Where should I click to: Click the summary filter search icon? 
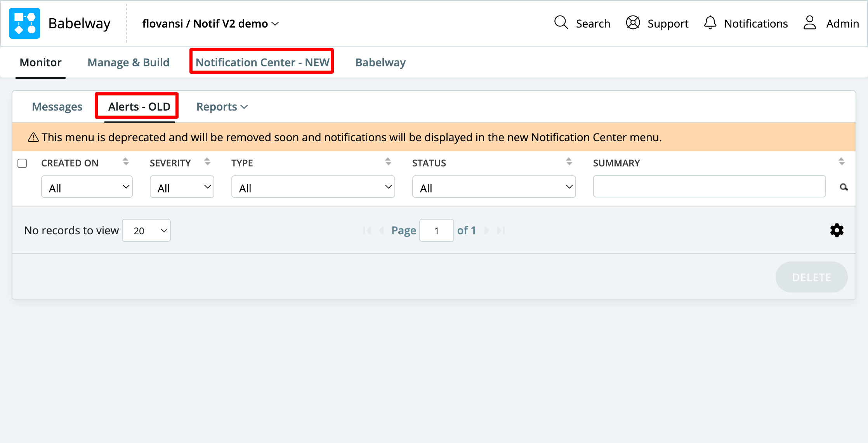point(844,187)
